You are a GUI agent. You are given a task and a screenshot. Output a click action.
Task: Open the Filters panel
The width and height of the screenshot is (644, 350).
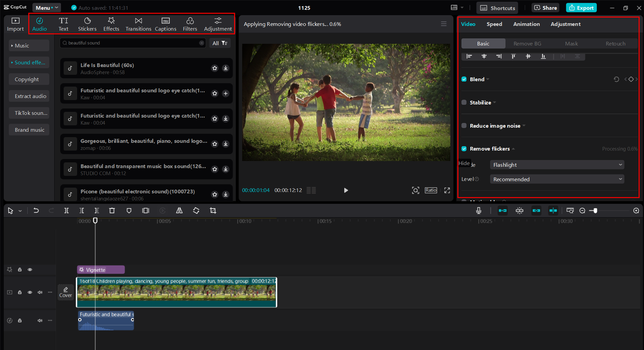click(190, 24)
